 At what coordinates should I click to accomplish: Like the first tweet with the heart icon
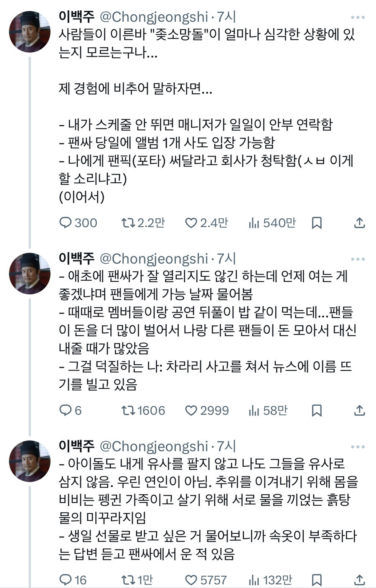click(191, 223)
